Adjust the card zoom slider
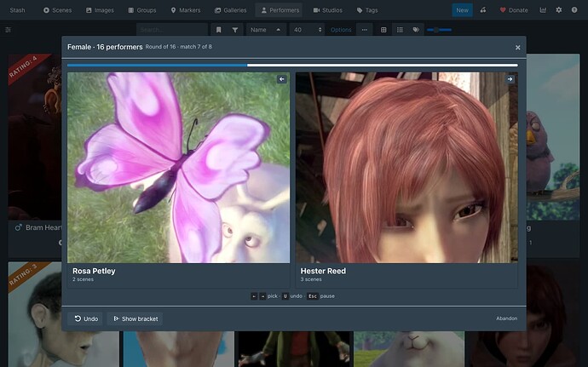Image resolution: width=588 pixels, height=367 pixels. (439, 30)
